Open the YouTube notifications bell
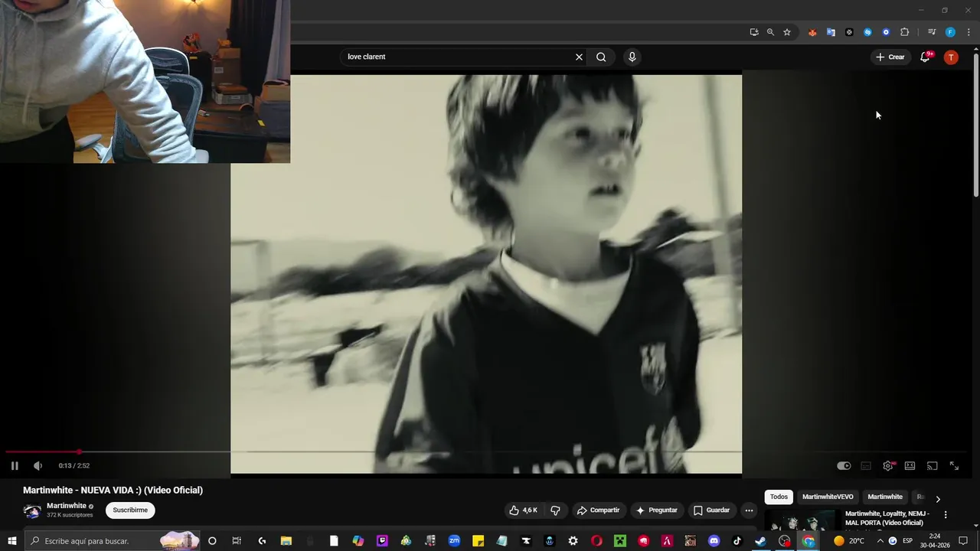 tap(925, 57)
